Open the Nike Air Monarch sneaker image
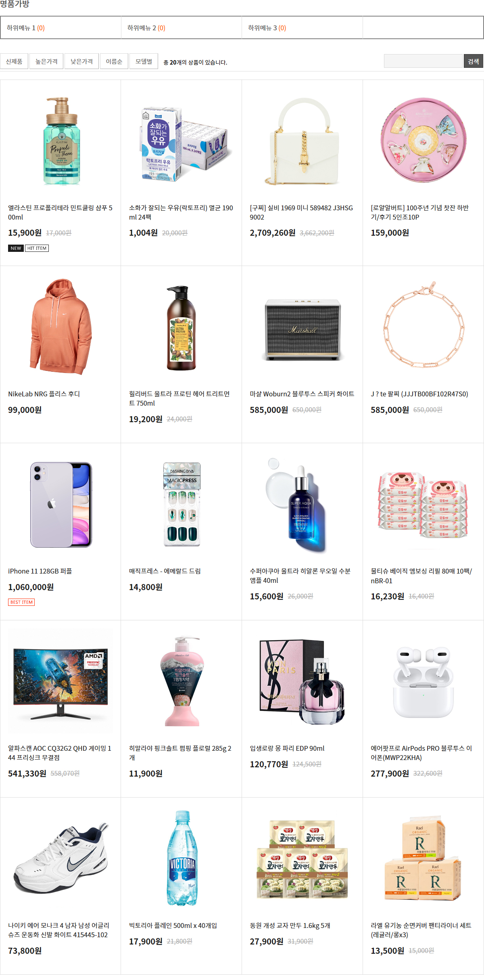Image resolution: width=484 pixels, height=980 pixels. point(60,858)
